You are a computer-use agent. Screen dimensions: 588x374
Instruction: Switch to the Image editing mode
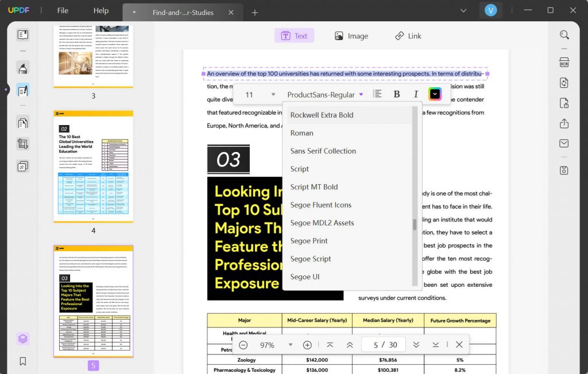tap(351, 36)
